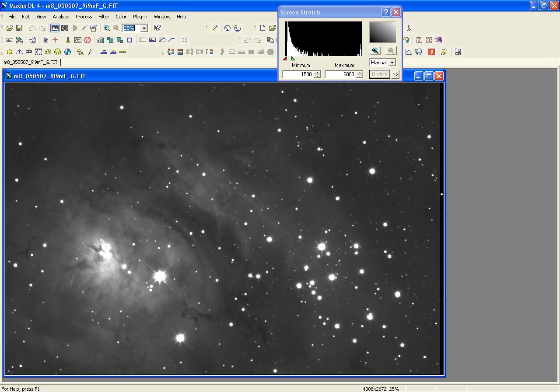Expand Screen Stretch panel with >> button
560x392 pixels.
(395, 74)
